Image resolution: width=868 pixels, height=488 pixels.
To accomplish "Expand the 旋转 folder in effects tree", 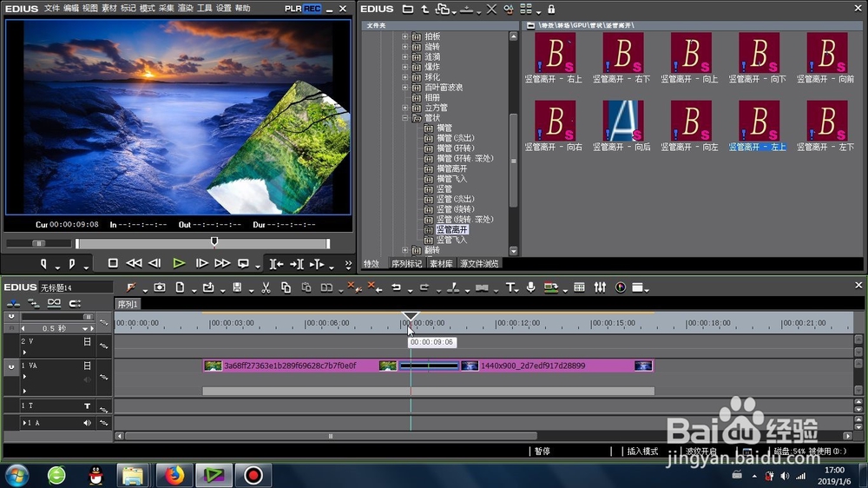I will click(405, 47).
